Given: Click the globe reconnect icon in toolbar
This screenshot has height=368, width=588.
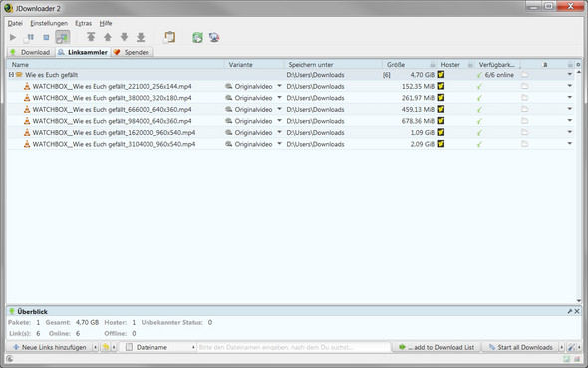Looking at the screenshot, I should (x=214, y=37).
